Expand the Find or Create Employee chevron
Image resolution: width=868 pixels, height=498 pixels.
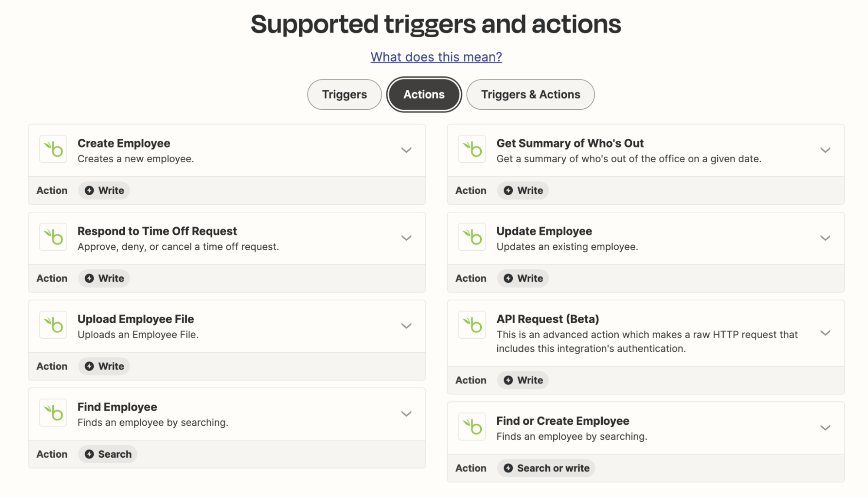(x=825, y=428)
